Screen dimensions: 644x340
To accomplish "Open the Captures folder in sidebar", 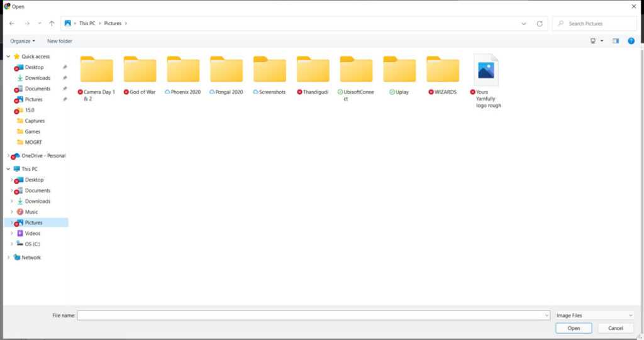I will click(x=35, y=121).
